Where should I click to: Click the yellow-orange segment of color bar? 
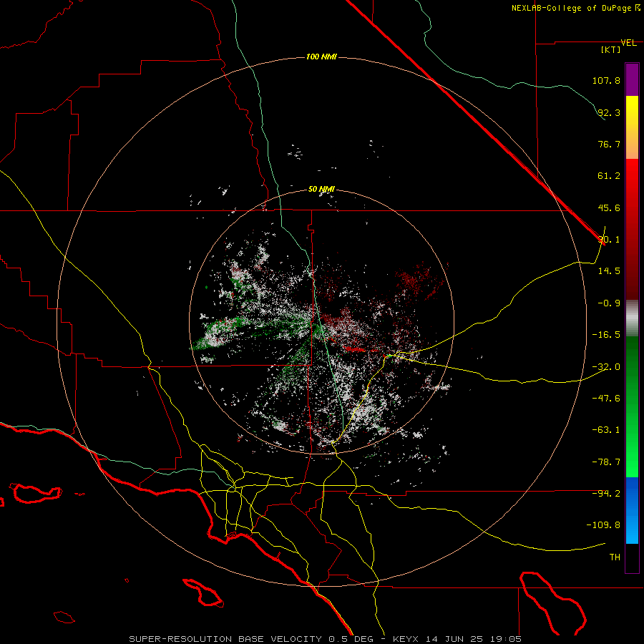point(632,127)
